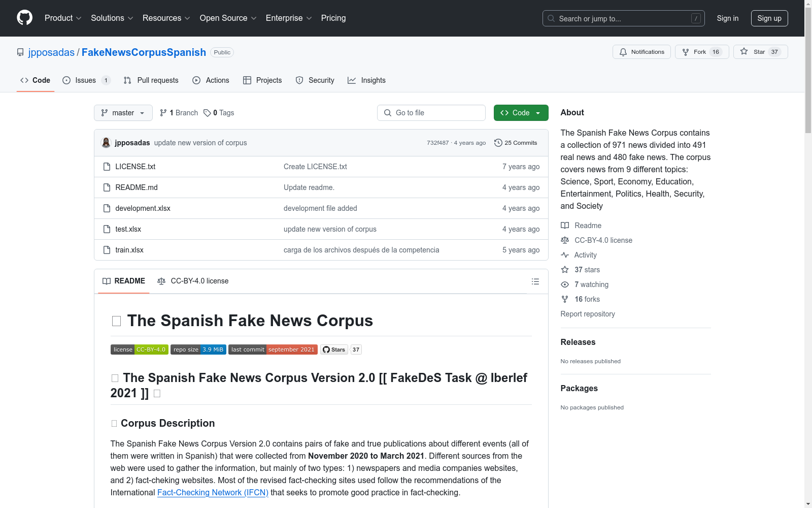Image resolution: width=812 pixels, height=508 pixels.
Task: Open the Projects tab
Action: pos(262,80)
